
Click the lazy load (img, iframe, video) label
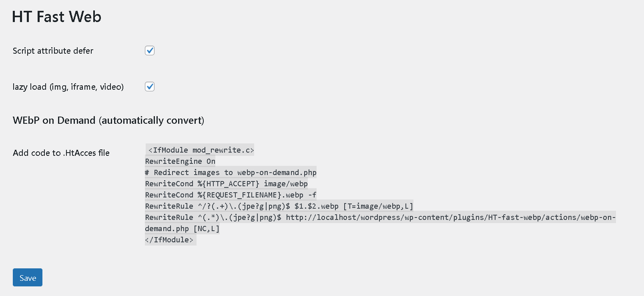pos(68,87)
